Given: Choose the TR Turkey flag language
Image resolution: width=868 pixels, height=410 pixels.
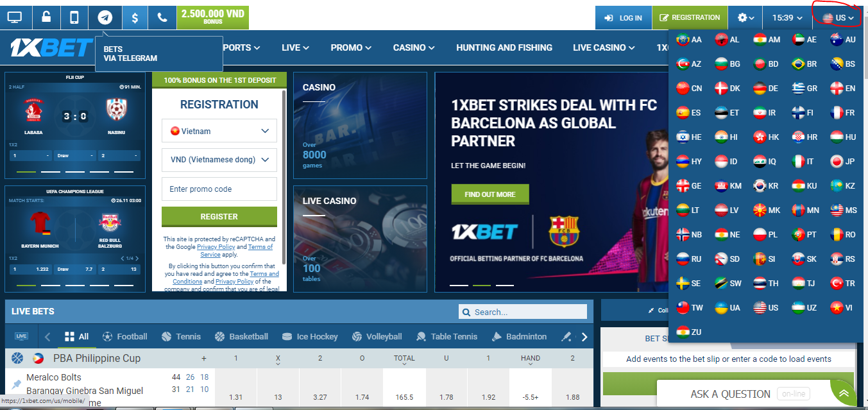Looking at the screenshot, I should pyautogui.click(x=842, y=283).
